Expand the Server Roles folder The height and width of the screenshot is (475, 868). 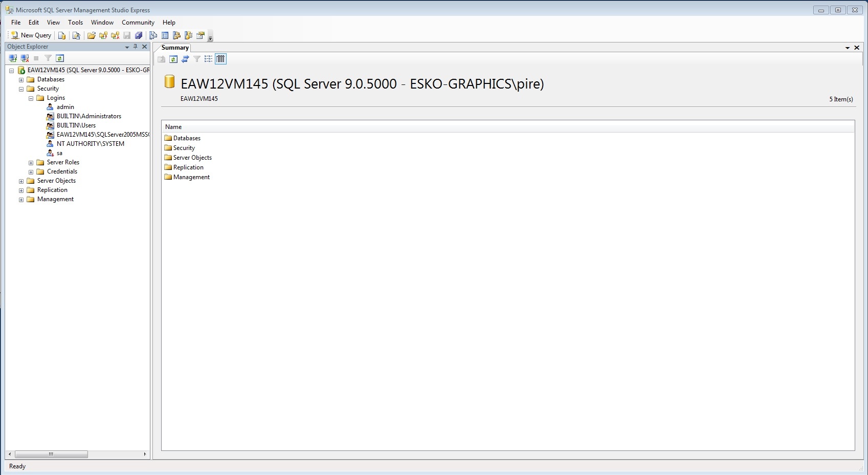pos(31,162)
